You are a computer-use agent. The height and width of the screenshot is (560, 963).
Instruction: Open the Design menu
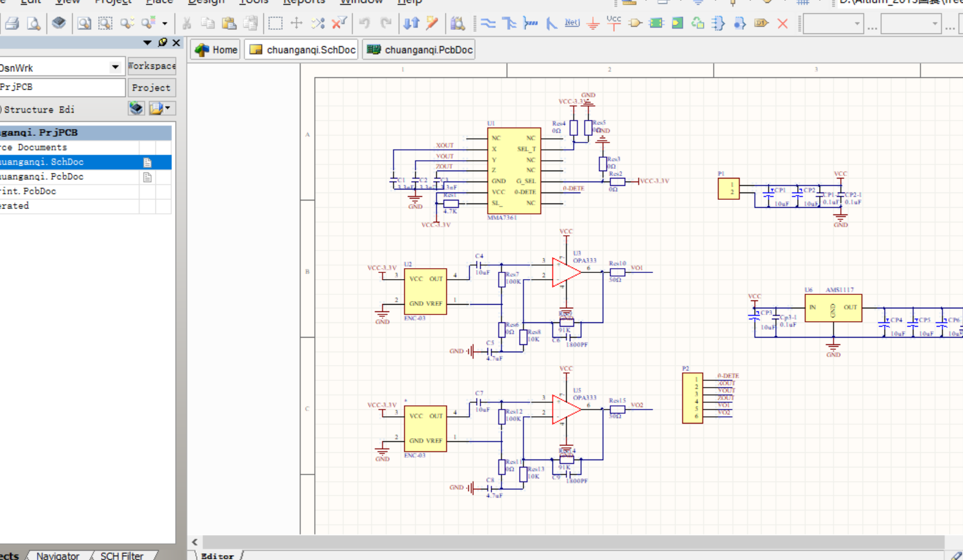point(206,2)
